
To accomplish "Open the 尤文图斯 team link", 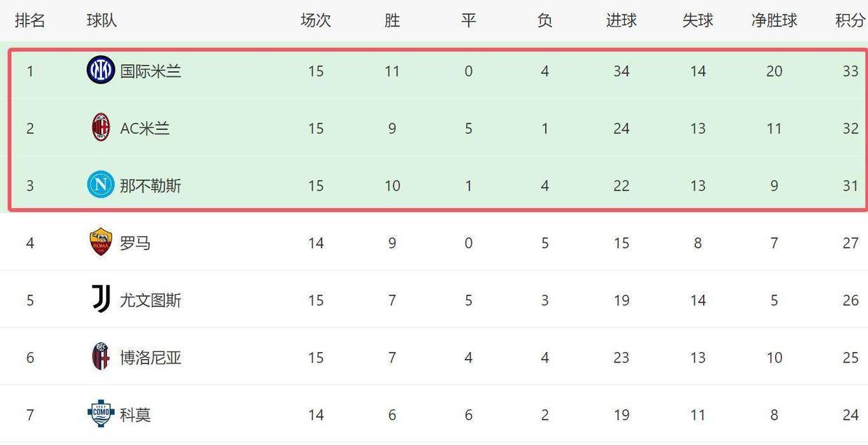I will pos(150,300).
